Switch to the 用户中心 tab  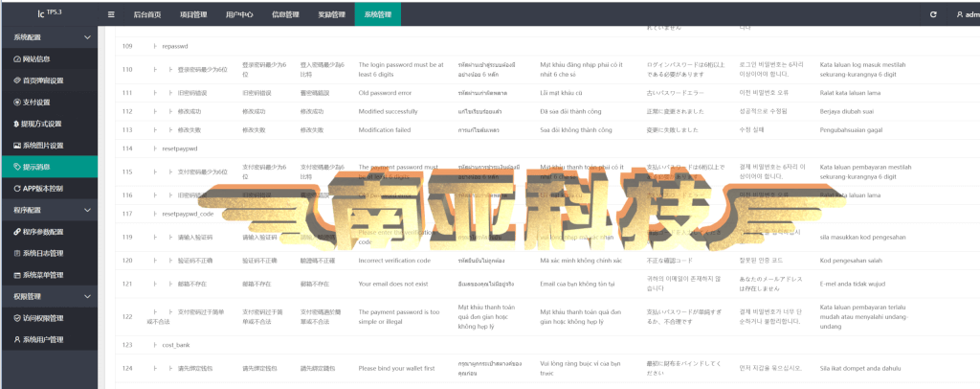[239, 14]
